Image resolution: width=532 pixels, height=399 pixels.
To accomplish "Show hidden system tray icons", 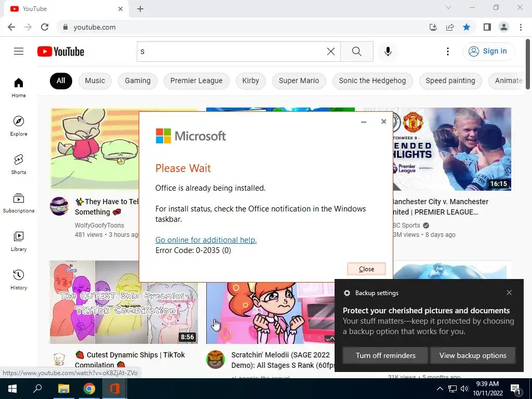I will pyautogui.click(x=440, y=389).
